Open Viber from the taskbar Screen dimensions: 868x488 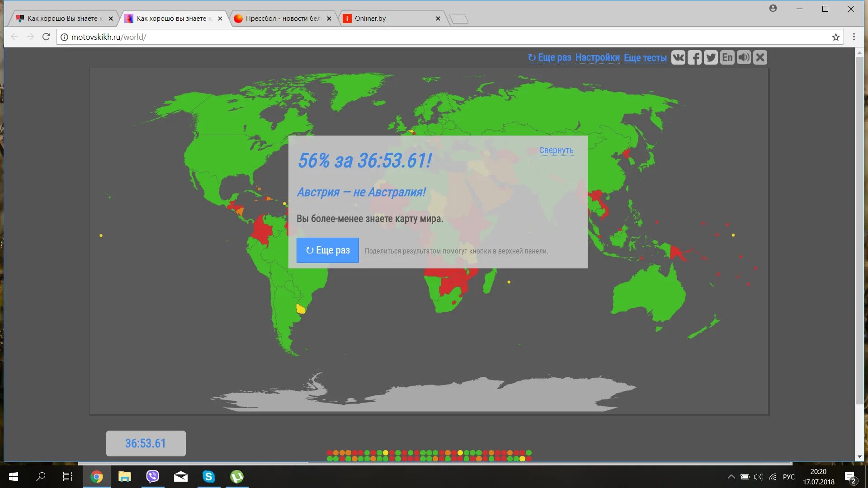click(152, 476)
